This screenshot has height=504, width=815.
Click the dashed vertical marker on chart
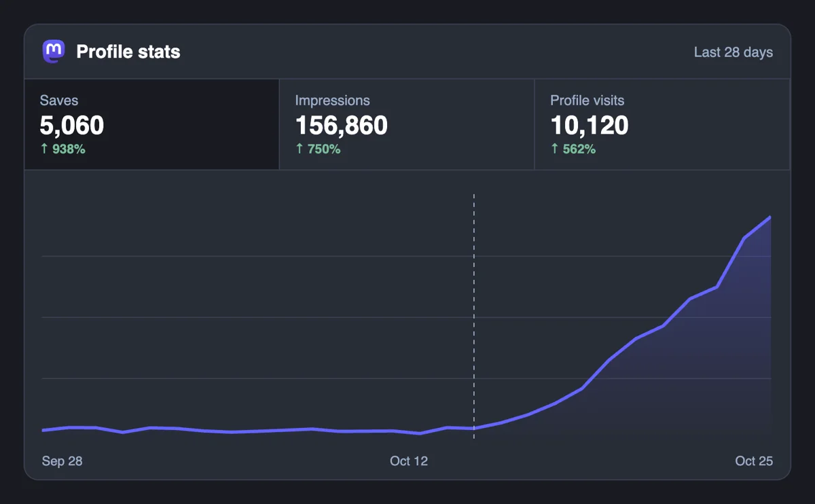(x=474, y=316)
